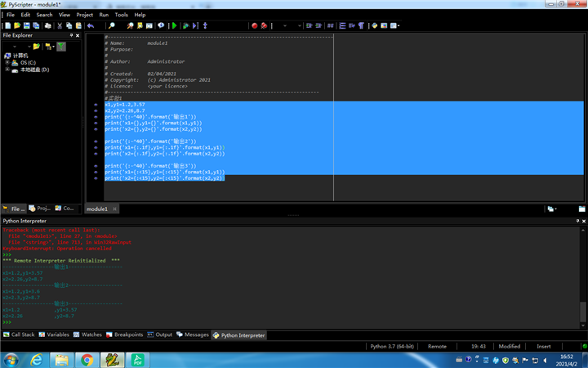Open Internet Explorer from the taskbar

[37, 360]
